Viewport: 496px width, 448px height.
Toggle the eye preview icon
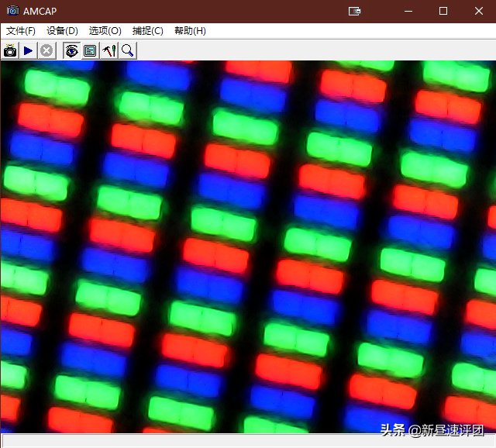coord(71,50)
